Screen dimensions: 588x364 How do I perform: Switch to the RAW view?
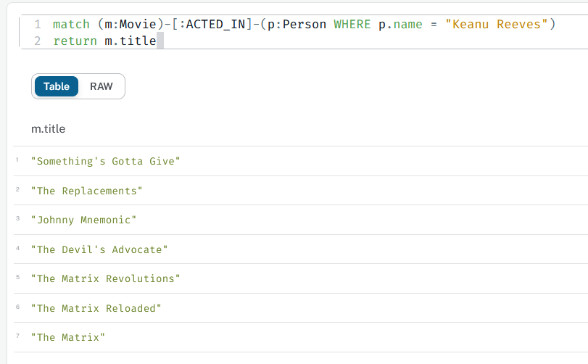102,86
